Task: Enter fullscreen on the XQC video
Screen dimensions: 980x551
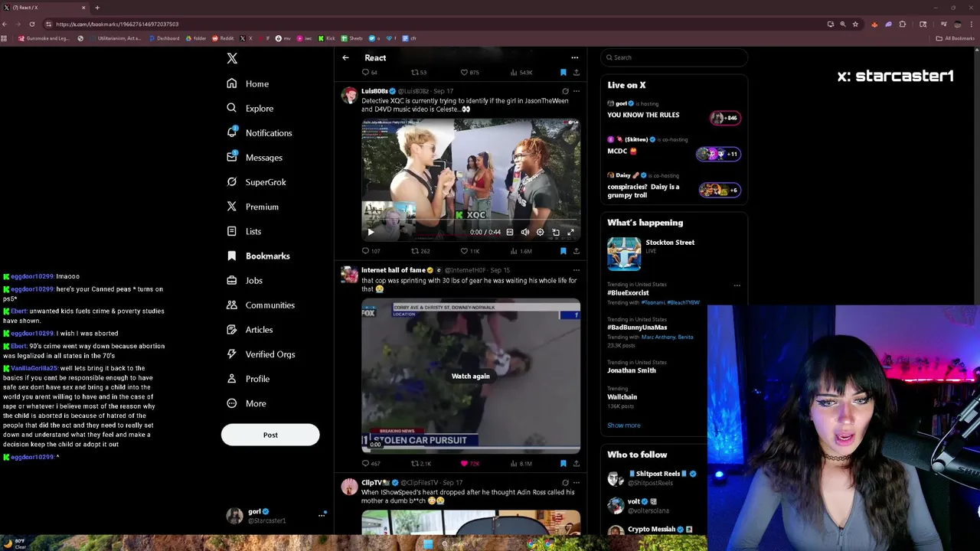Action: tap(570, 232)
